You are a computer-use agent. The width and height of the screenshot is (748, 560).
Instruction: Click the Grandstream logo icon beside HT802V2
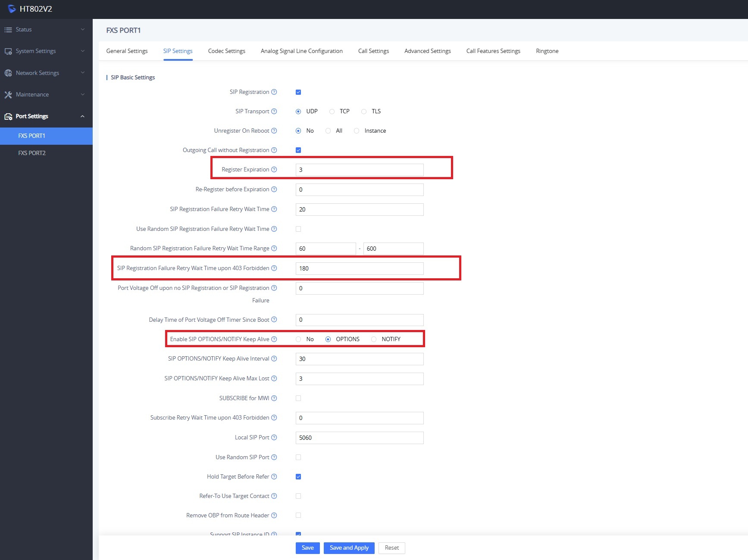point(12,9)
